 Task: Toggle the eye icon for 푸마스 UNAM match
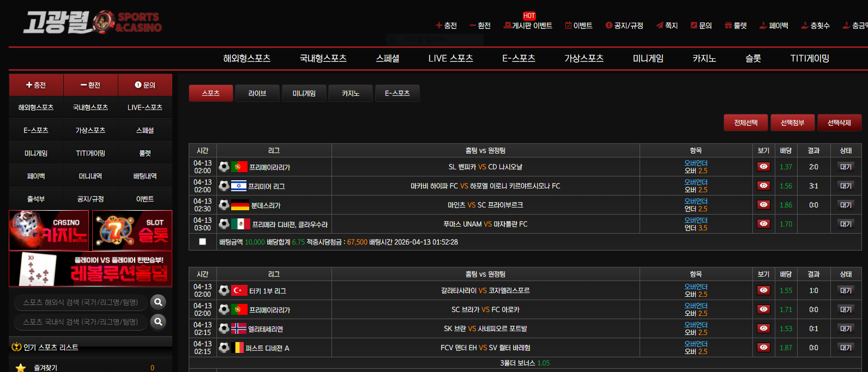763,224
